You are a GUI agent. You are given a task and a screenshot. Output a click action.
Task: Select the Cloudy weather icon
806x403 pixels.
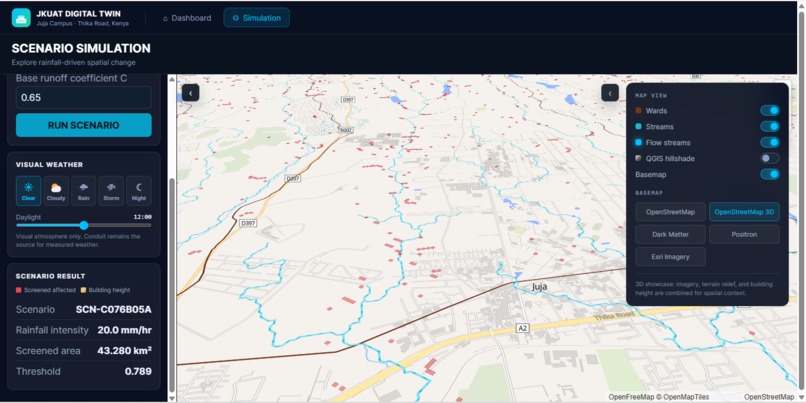[x=56, y=191]
